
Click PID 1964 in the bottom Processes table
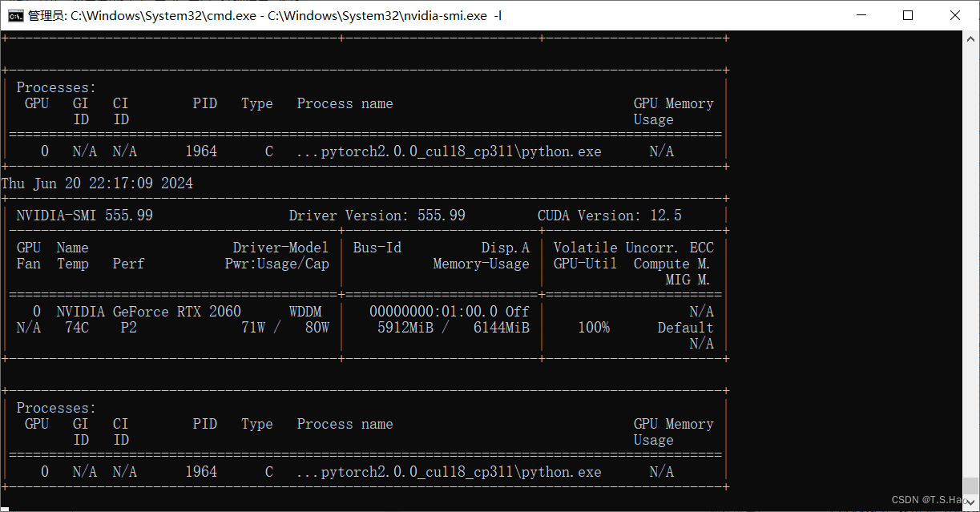point(201,472)
